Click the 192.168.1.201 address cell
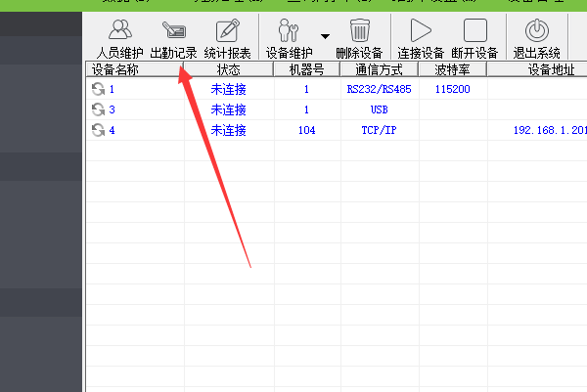587x392 pixels. (549, 130)
